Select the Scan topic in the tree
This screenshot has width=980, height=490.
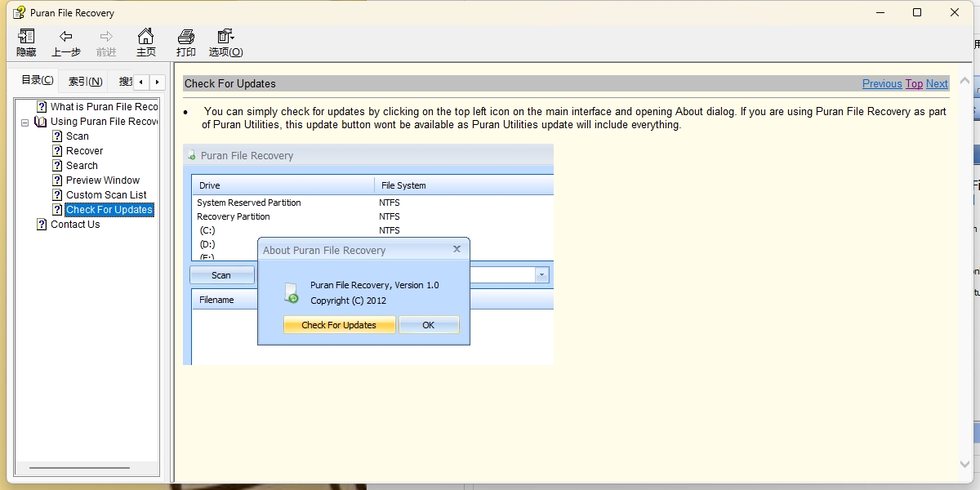click(x=78, y=136)
